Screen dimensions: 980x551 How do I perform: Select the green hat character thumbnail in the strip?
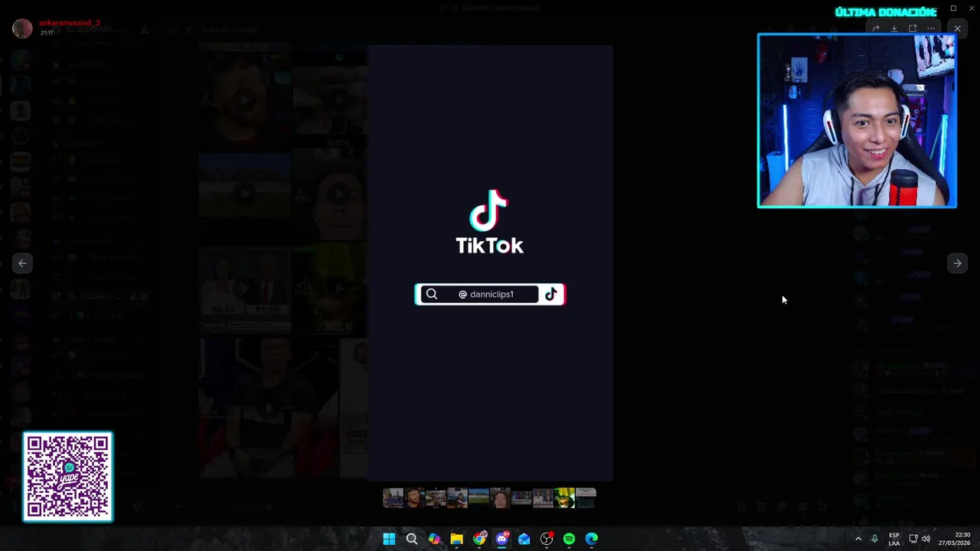[564, 498]
